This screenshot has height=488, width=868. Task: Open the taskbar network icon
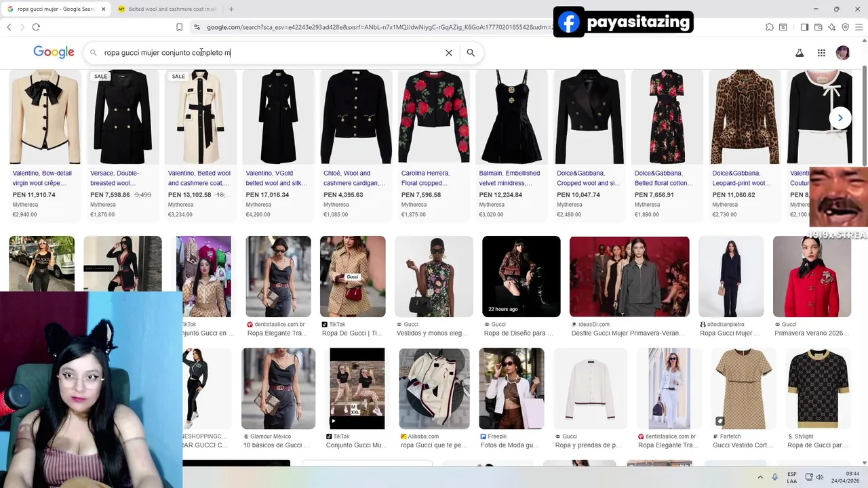809,477
